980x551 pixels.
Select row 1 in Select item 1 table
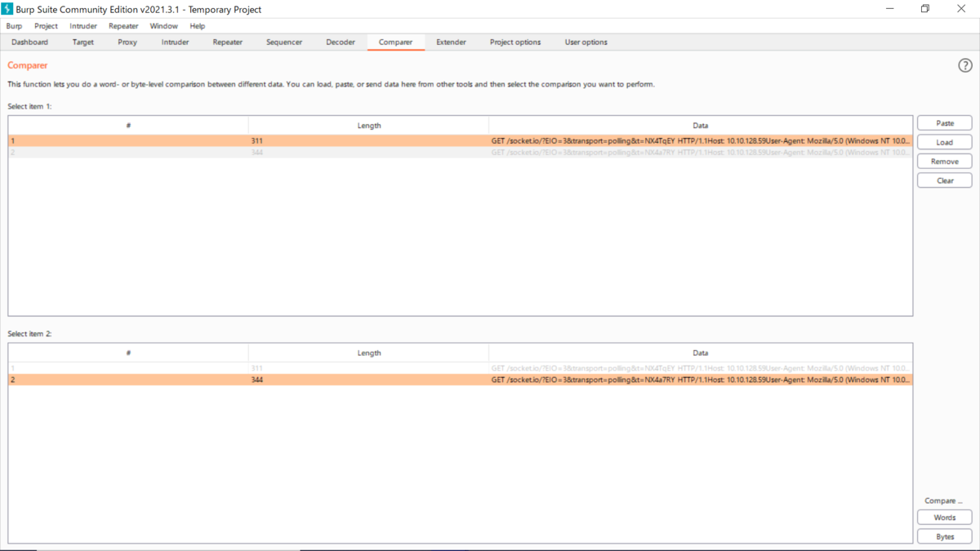point(461,141)
